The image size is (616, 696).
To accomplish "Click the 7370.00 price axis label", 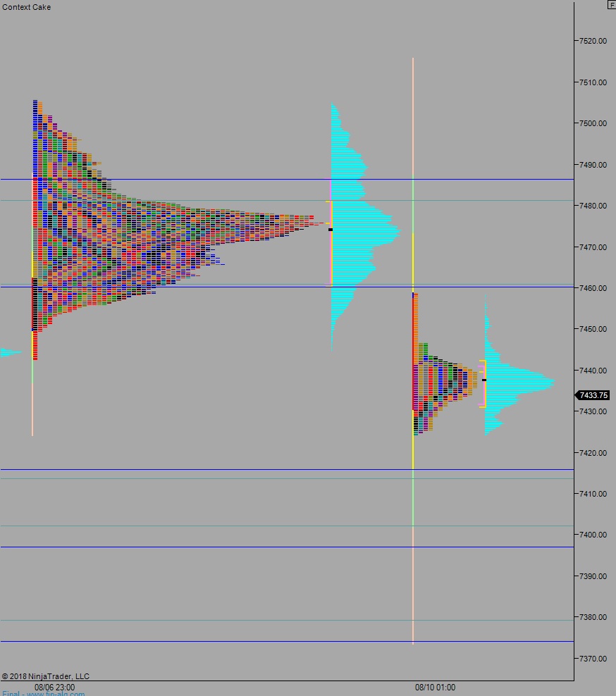I will (593, 659).
